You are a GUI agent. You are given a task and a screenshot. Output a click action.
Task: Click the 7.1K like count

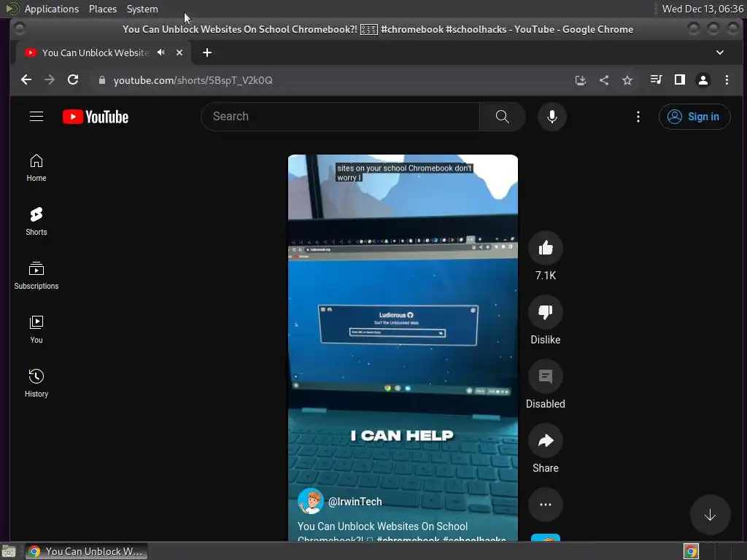(546, 275)
